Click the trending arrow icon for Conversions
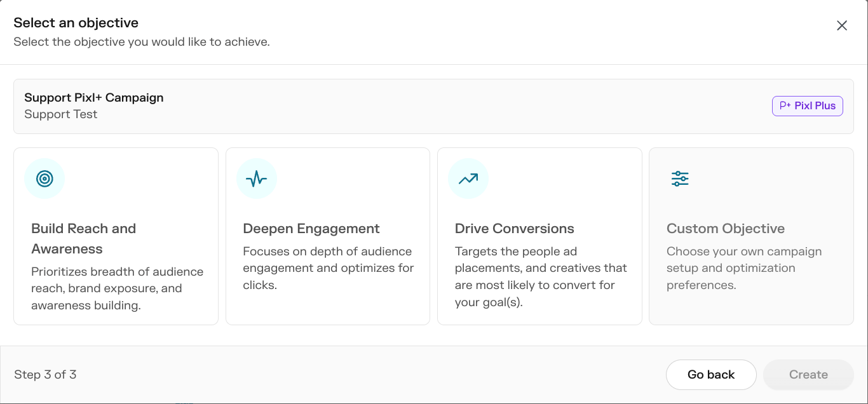 [x=468, y=178]
